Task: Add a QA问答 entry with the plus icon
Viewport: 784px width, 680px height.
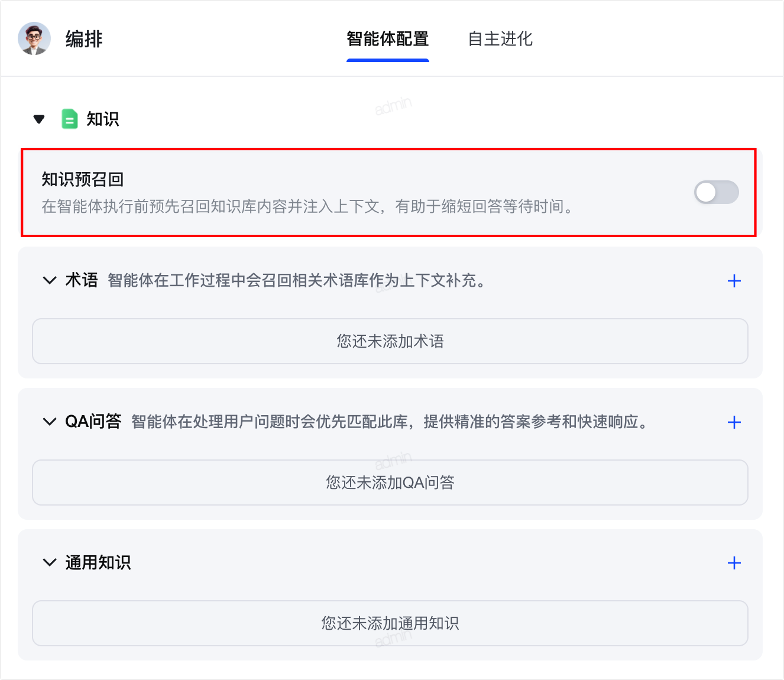Action: (x=734, y=422)
